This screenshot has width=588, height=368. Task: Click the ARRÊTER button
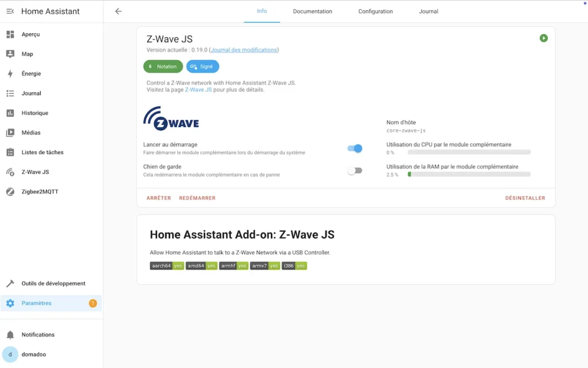coord(158,198)
